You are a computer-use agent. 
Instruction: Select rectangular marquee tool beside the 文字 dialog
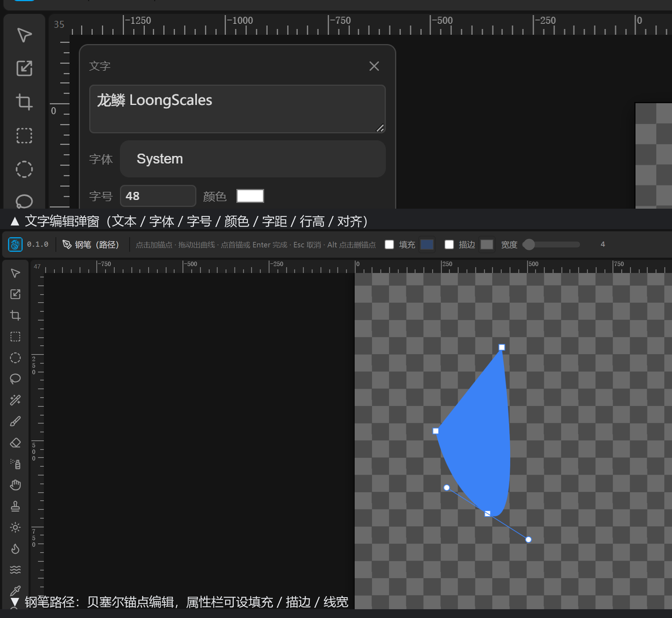[x=24, y=136]
